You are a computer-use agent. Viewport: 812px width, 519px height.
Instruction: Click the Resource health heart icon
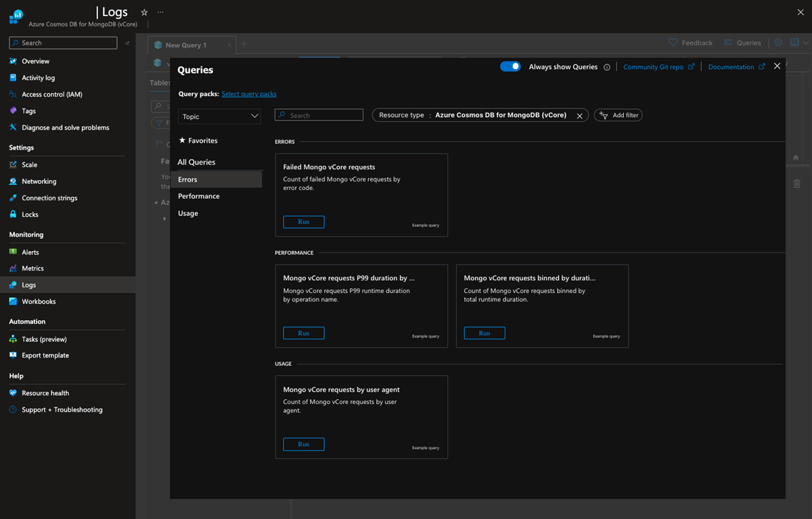click(x=14, y=393)
